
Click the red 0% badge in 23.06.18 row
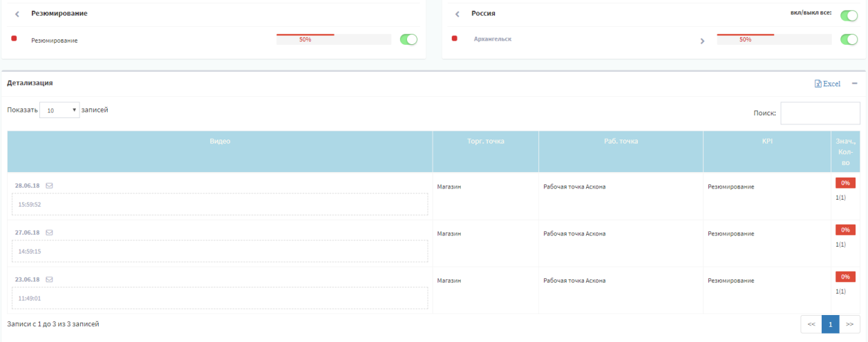pos(845,277)
